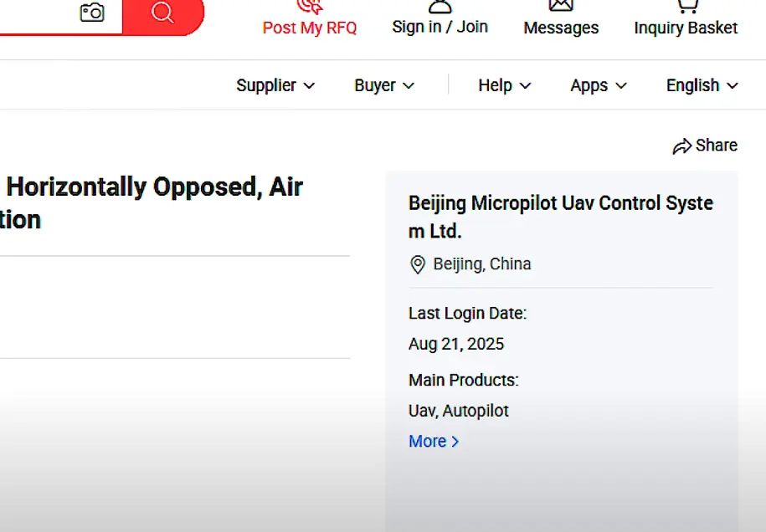
Task: Click the Horizontally Opposed product title
Action: click(152, 203)
